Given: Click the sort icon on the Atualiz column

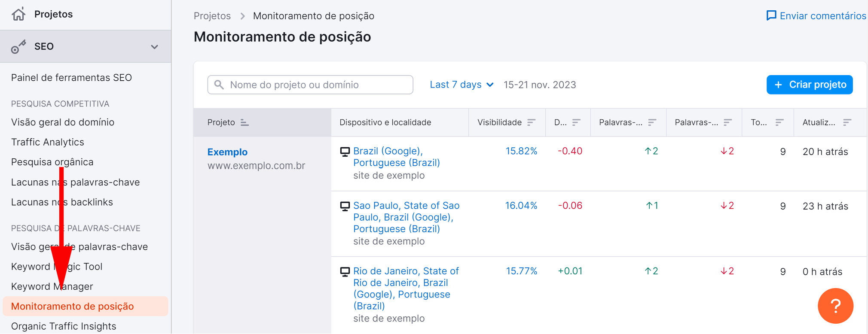Looking at the screenshot, I should point(846,122).
